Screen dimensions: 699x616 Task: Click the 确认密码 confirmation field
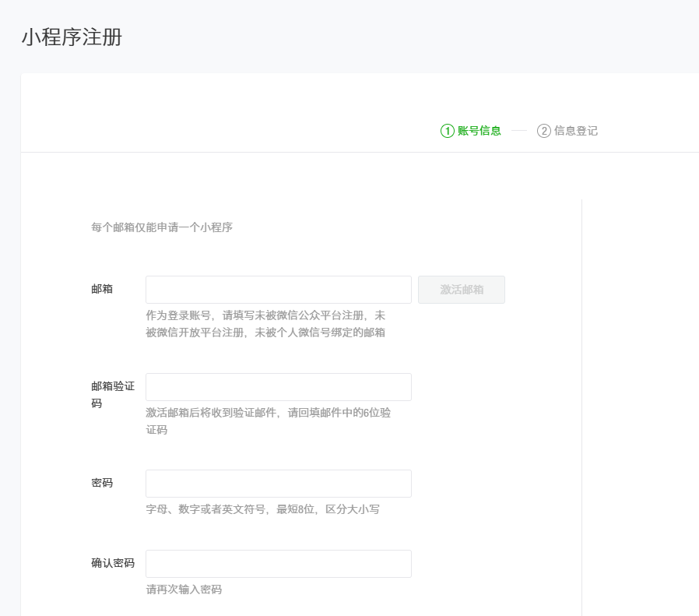[x=278, y=563]
